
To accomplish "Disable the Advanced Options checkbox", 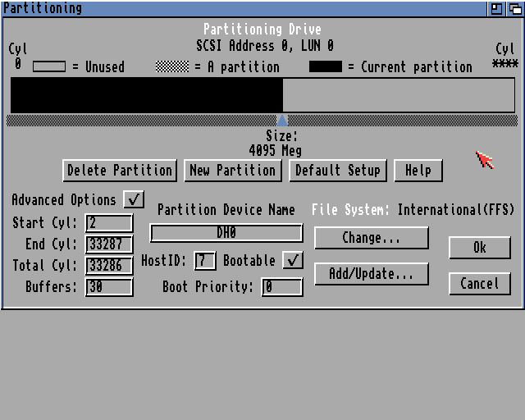I will [134, 199].
